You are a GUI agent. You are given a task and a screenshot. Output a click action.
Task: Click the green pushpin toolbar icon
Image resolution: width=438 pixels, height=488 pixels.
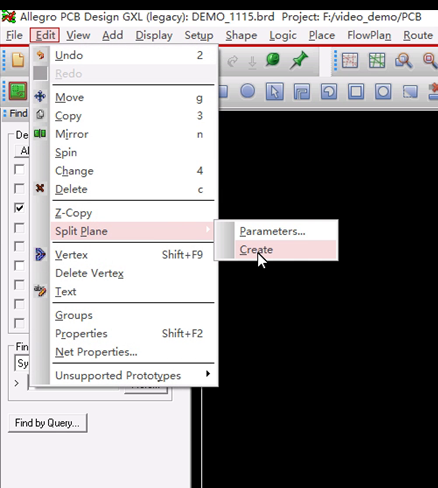click(299, 61)
